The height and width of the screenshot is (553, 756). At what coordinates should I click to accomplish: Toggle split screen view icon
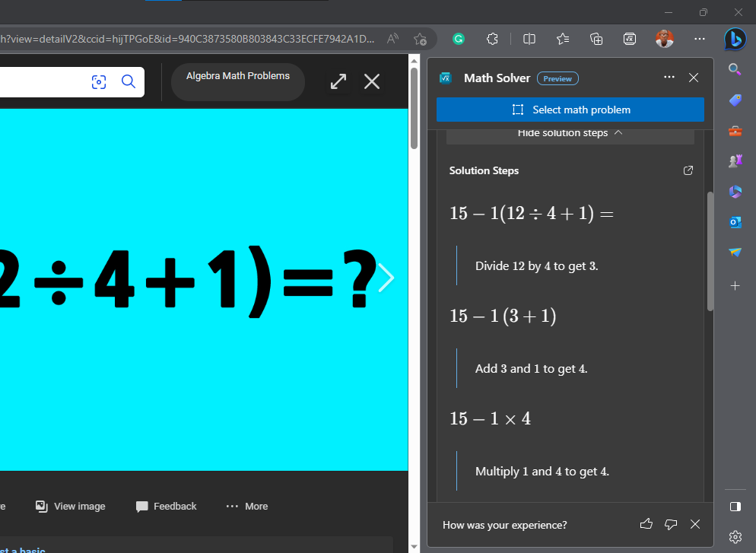(x=529, y=39)
